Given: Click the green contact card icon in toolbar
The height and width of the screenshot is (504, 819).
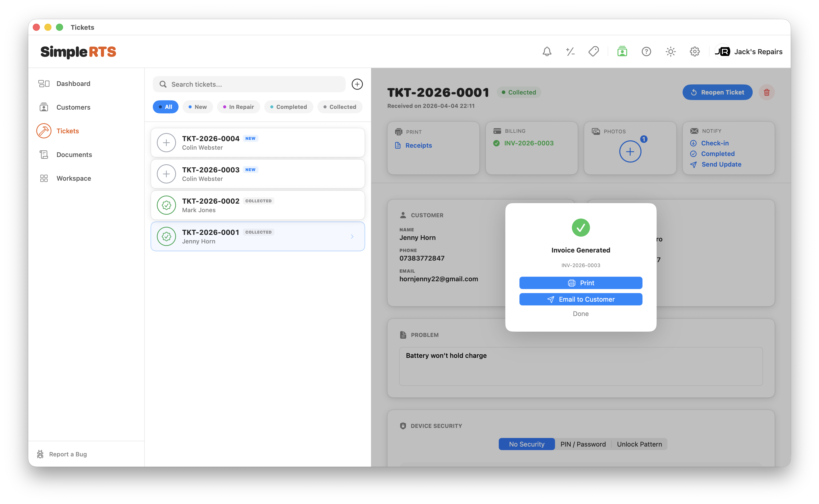Looking at the screenshot, I should click(x=622, y=51).
